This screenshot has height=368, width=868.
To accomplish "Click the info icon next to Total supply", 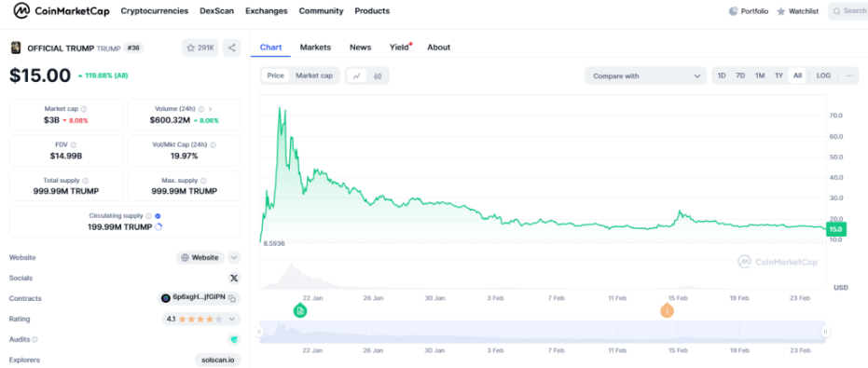I will coord(85,181).
